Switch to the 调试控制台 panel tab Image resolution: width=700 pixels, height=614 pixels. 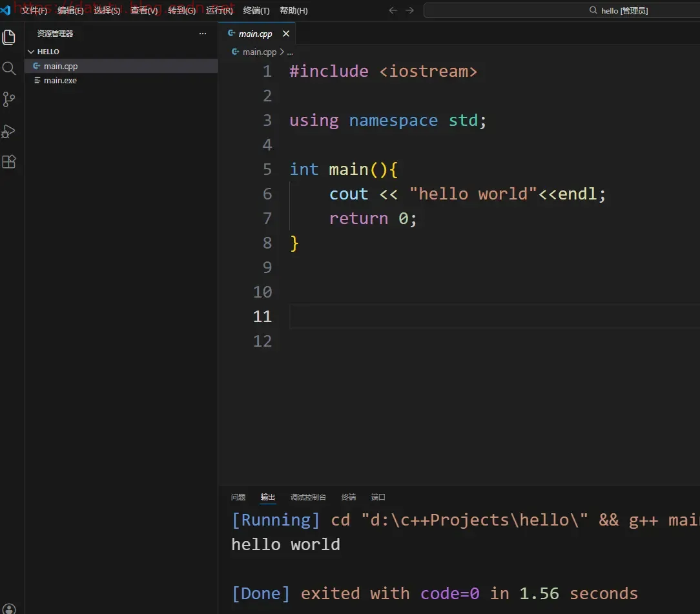pyautogui.click(x=308, y=497)
